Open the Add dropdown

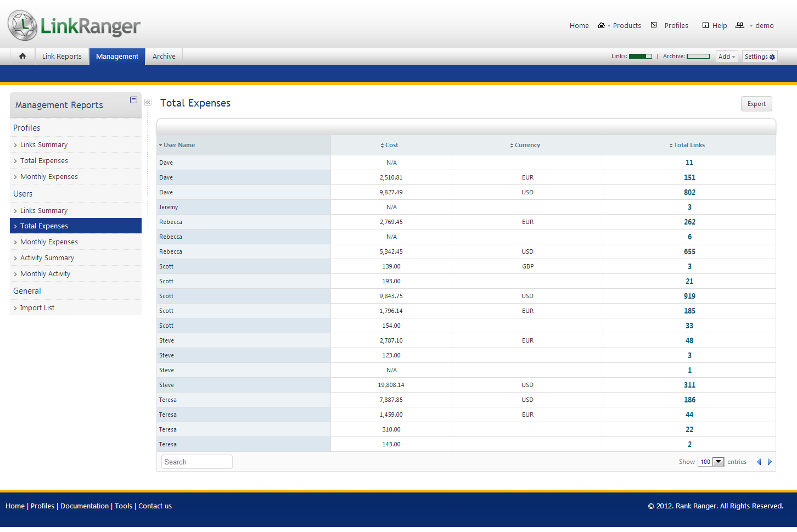pyautogui.click(x=726, y=57)
